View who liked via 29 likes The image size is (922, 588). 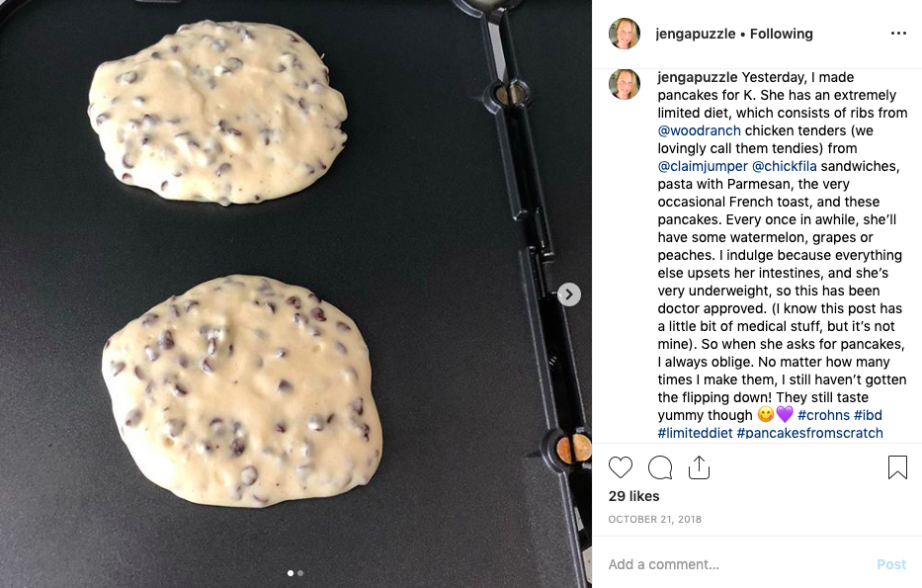coord(633,496)
